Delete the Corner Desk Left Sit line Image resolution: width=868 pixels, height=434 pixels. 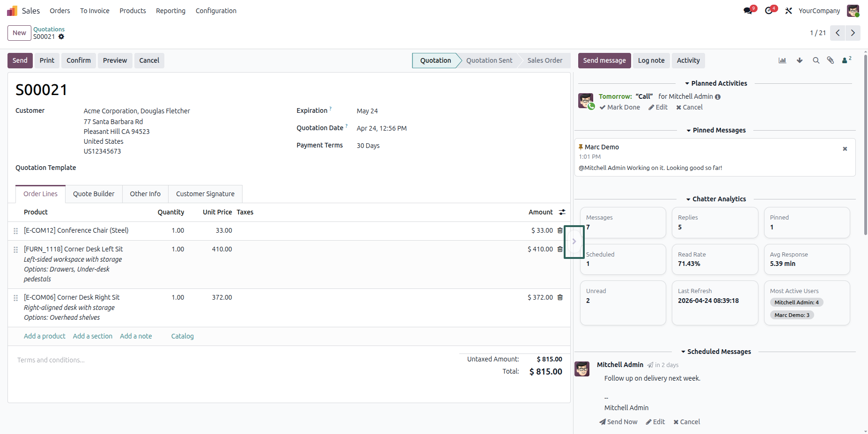(x=560, y=249)
